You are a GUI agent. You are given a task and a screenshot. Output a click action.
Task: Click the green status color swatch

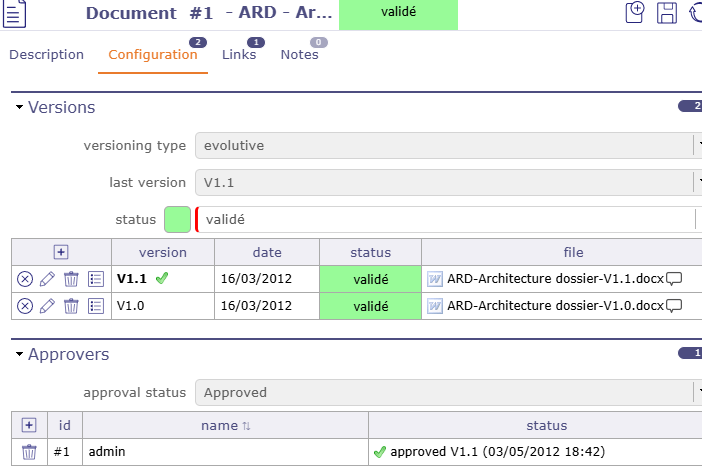[x=177, y=219]
